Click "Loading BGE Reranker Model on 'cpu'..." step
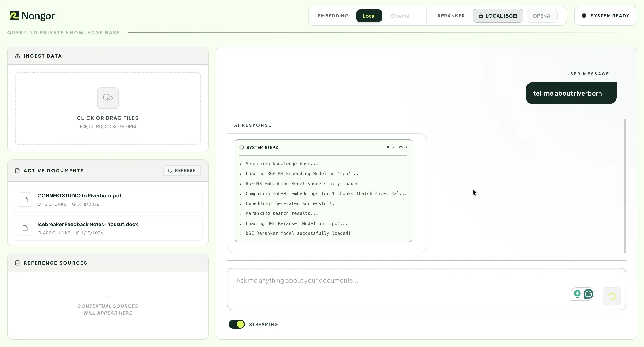The image size is (644, 347). 296,223
